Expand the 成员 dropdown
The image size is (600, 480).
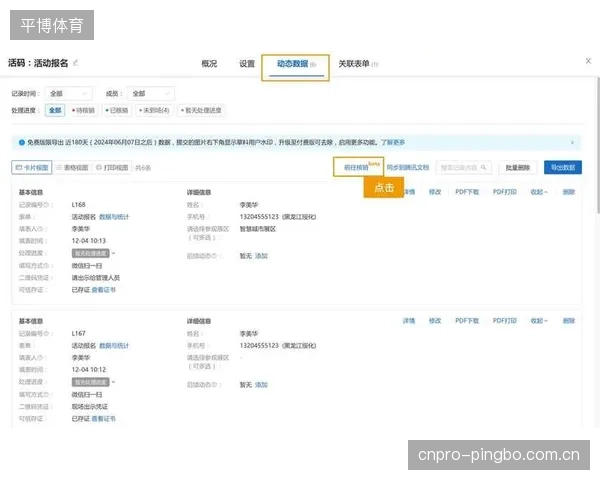pyautogui.click(x=151, y=94)
